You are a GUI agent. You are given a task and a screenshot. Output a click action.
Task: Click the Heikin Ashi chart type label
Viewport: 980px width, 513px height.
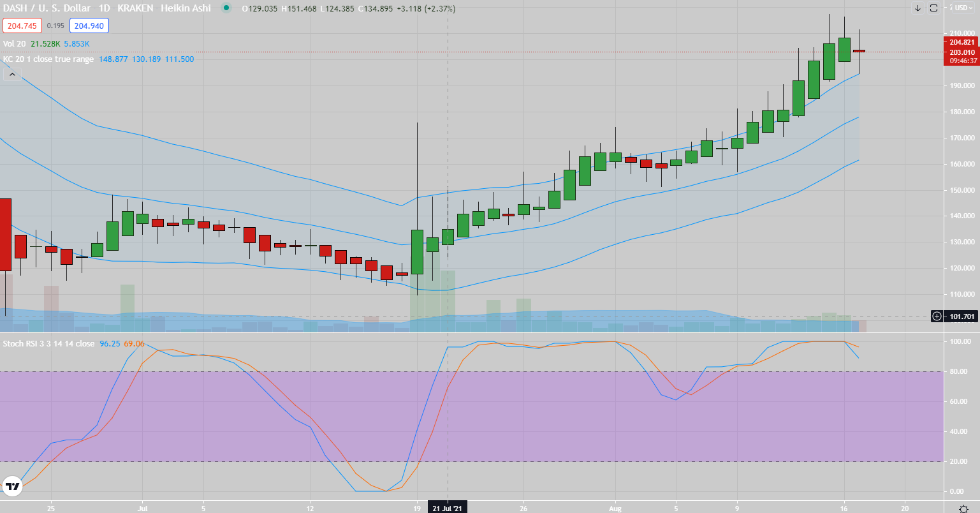[186, 8]
